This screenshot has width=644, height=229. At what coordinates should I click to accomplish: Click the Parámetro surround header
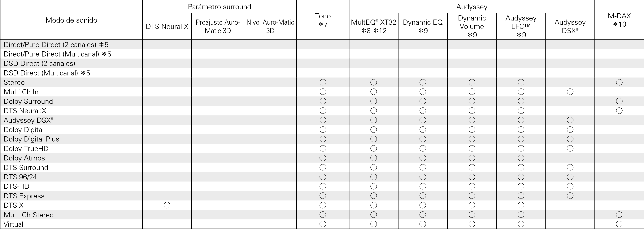click(219, 7)
